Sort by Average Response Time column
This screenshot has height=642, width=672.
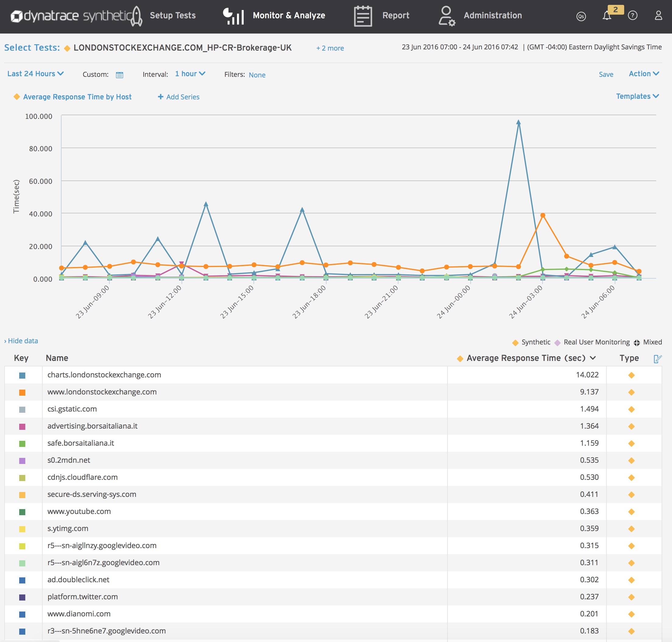(x=526, y=358)
